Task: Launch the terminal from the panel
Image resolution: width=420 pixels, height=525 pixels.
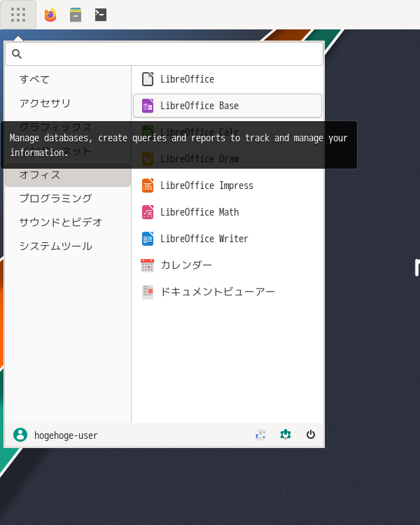Action: [x=101, y=15]
